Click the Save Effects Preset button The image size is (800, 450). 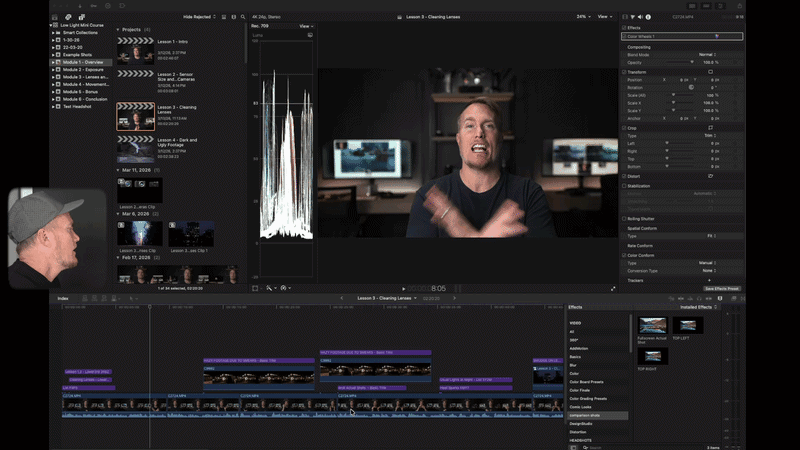coord(722,288)
